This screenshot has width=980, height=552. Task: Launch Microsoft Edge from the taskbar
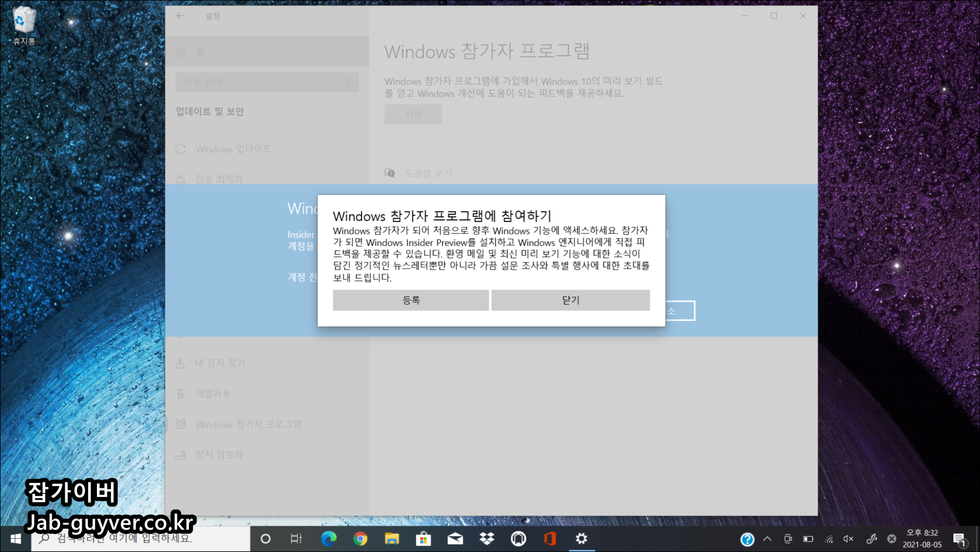pos(329,539)
